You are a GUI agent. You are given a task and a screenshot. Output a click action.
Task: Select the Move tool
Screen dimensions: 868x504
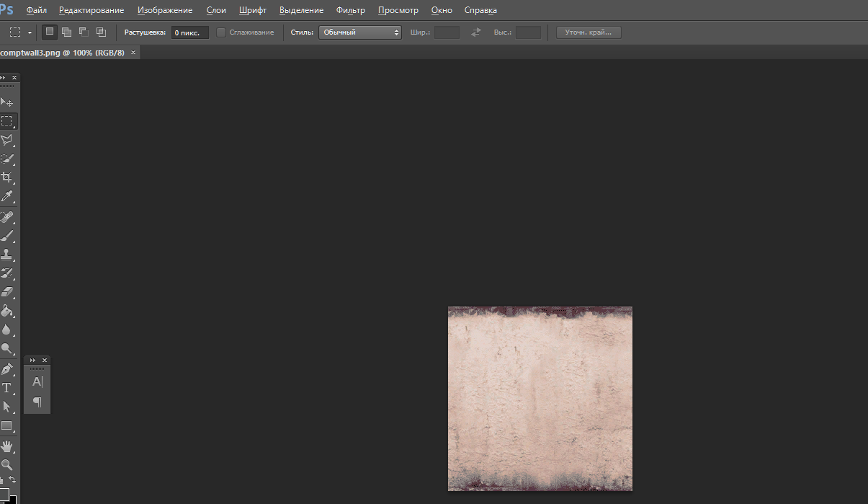tap(7, 102)
